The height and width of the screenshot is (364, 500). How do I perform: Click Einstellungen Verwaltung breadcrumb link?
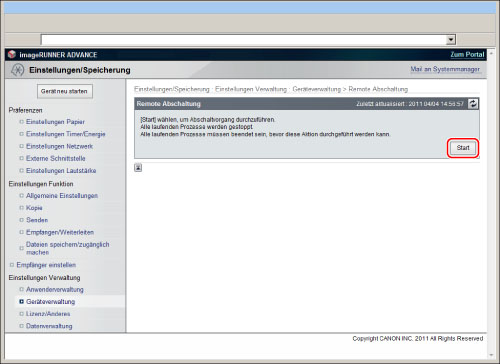[x=251, y=89]
